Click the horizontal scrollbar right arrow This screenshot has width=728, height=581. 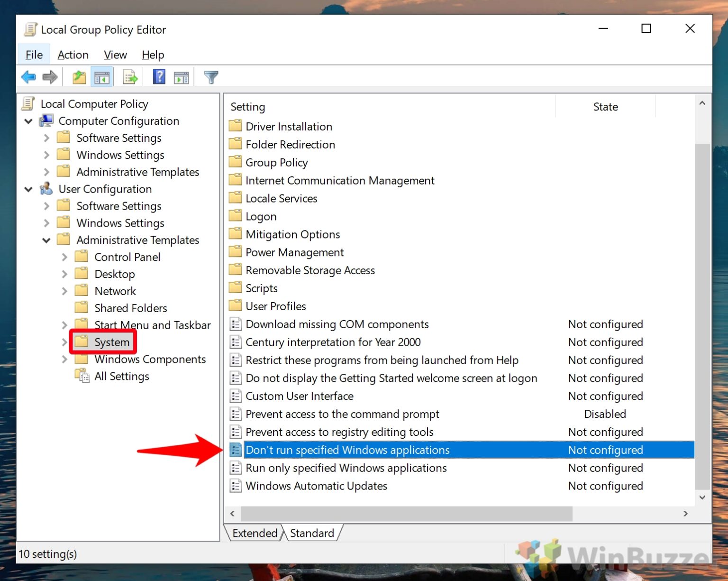click(x=686, y=513)
